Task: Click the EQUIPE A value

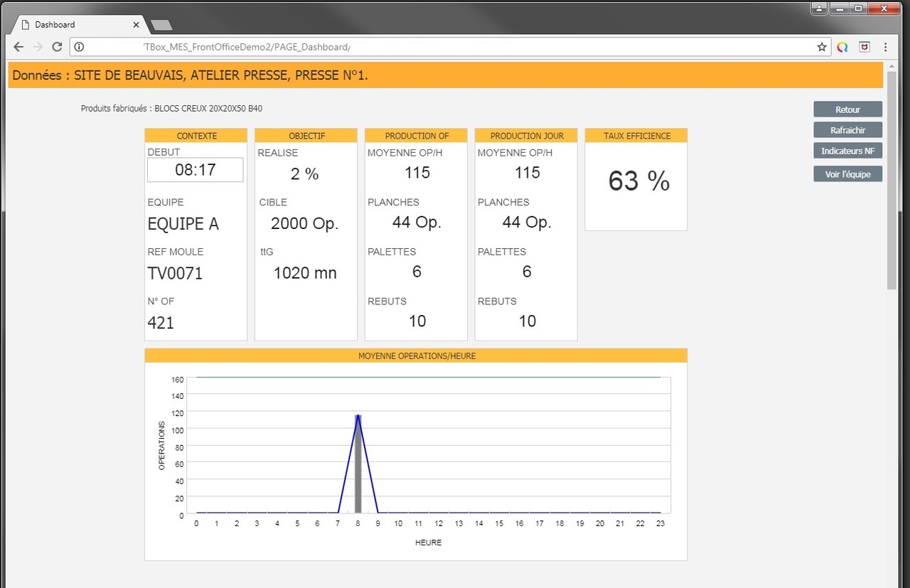Action: [x=183, y=224]
